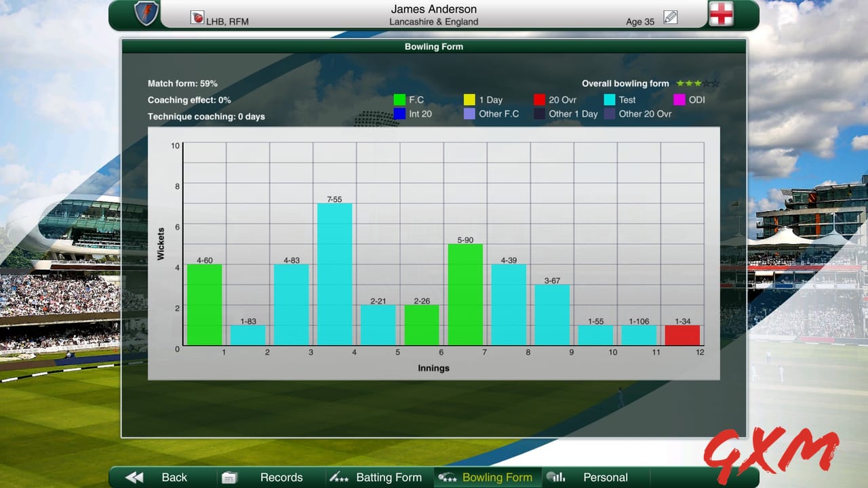Screen dimensions: 868x488
Task: Click the F.C green color swatch
Action: [400, 100]
